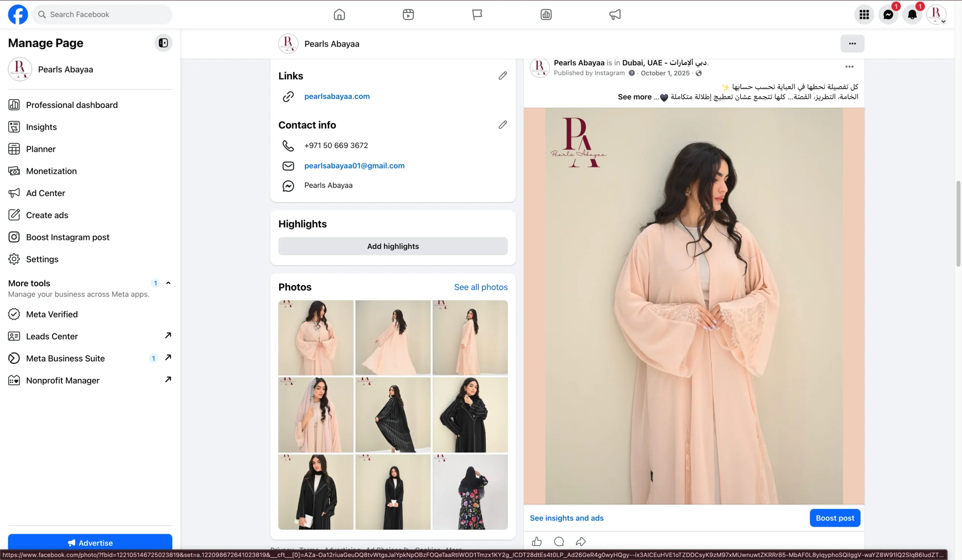Image resolution: width=962 pixels, height=560 pixels.
Task: Open Meta Verified
Action: [90, 314]
